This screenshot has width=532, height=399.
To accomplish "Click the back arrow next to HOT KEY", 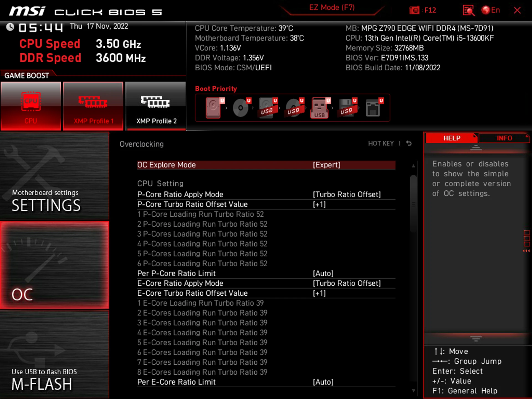I will 409,143.
